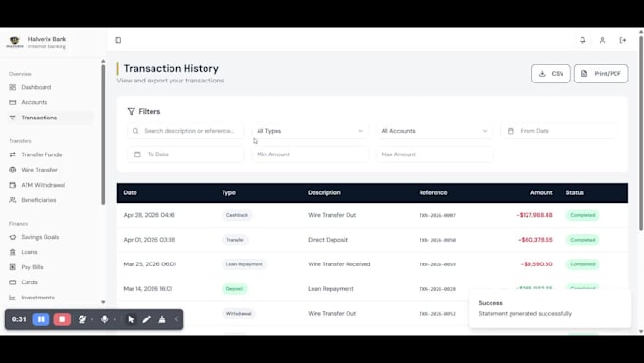This screenshot has width=644, height=363.
Task: Click the Amount column header
Action: click(542, 192)
